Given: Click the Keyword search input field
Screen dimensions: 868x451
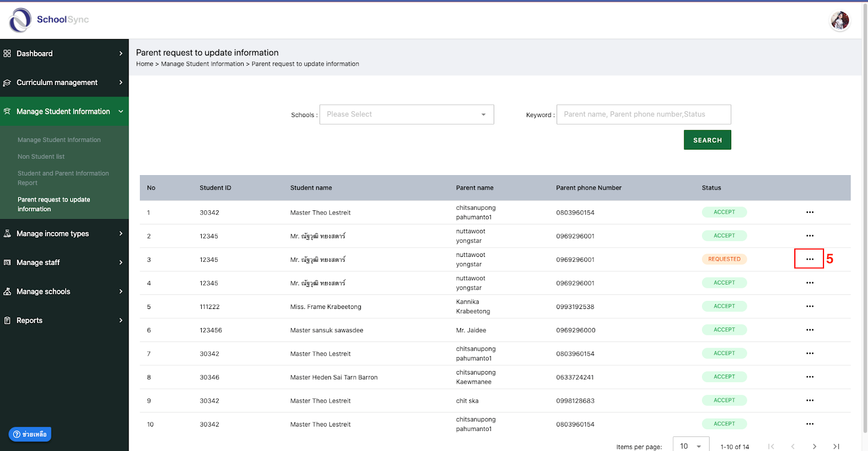Looking at the screenshot, I should 644,114.
